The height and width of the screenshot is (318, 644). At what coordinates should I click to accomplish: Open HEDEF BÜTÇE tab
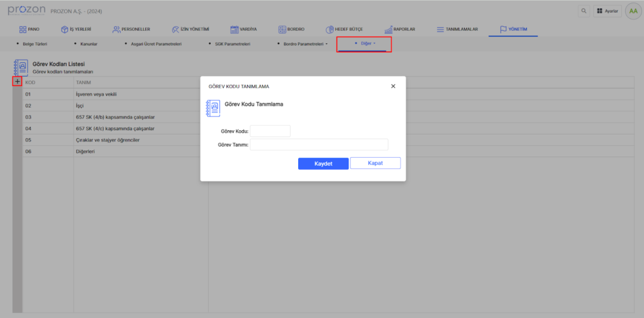coord(344,29)
